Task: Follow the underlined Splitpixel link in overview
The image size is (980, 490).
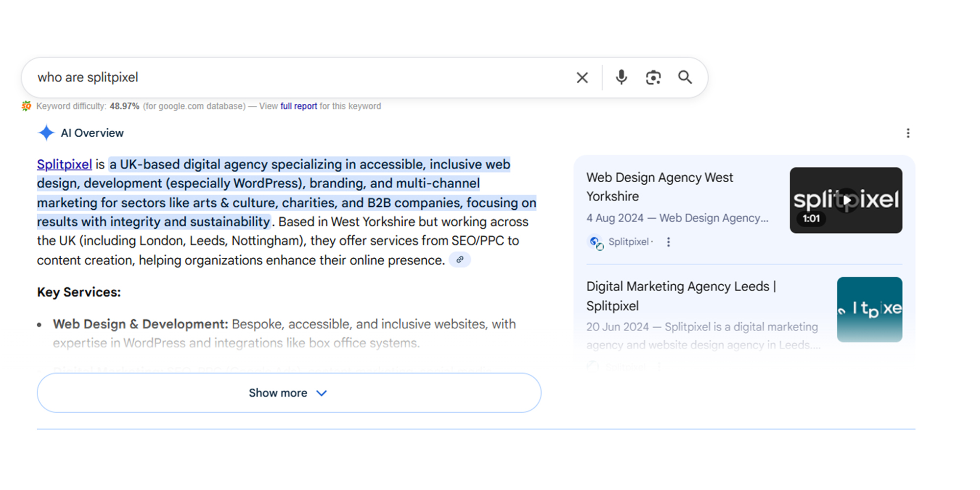Action: (64, 164)
